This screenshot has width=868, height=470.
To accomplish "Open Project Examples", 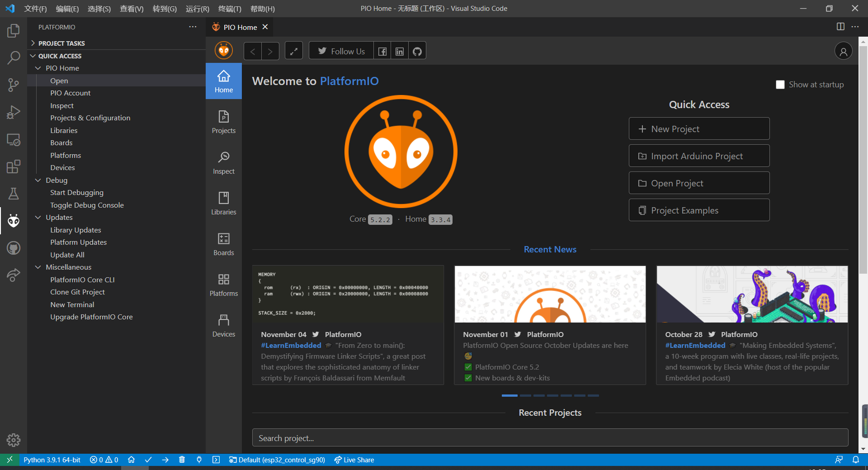I will pyautogui.click(x=699, y=210).
